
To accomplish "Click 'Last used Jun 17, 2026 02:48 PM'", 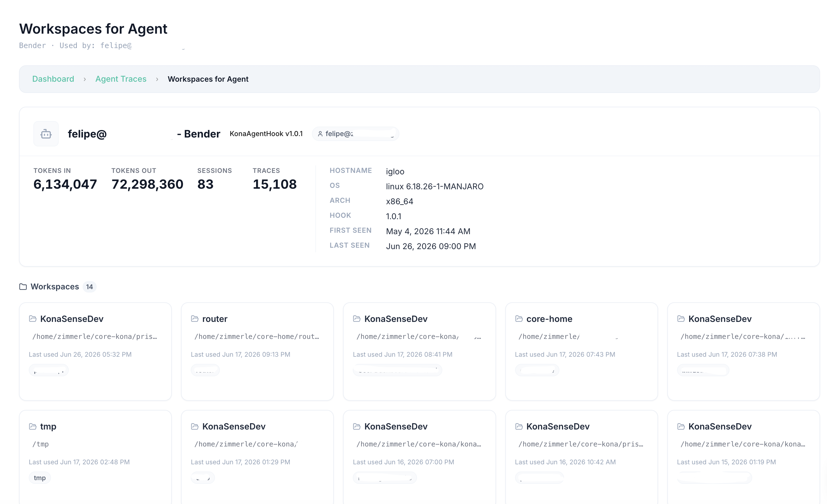I will (x=79, y=462).
